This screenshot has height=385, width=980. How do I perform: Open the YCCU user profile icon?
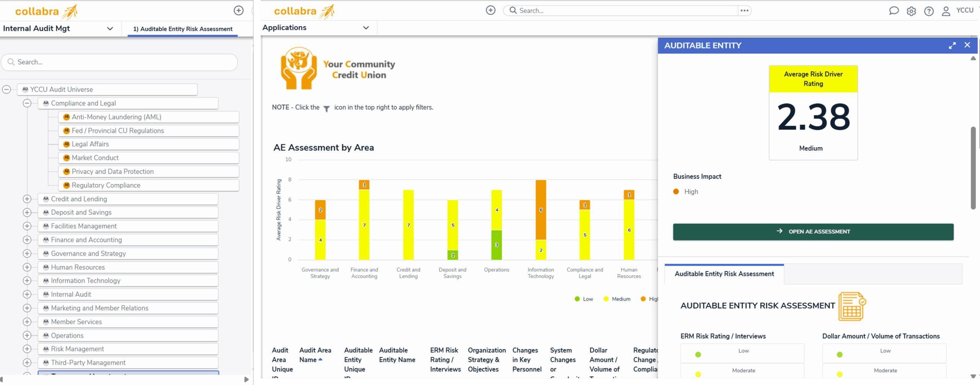[946, 11]
